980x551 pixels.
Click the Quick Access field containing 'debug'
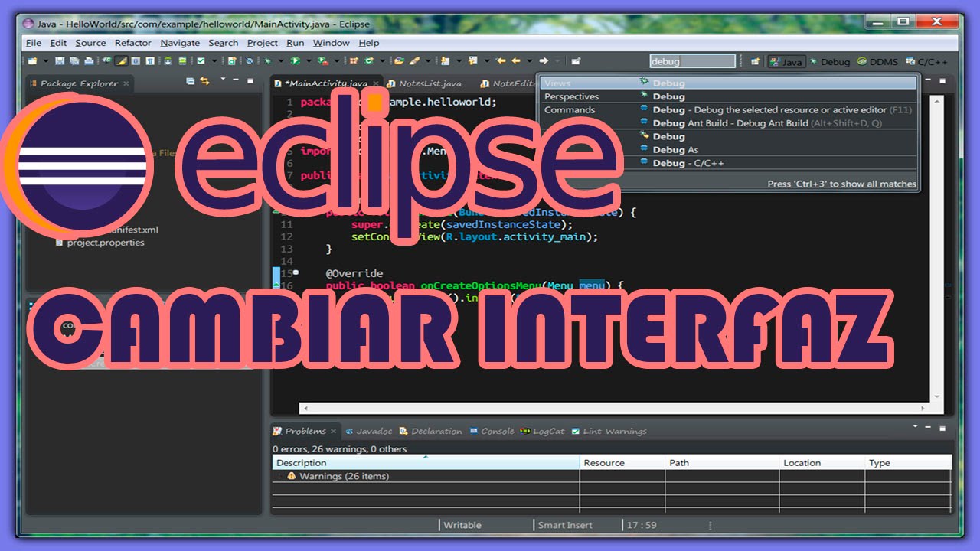coord(692,61)
